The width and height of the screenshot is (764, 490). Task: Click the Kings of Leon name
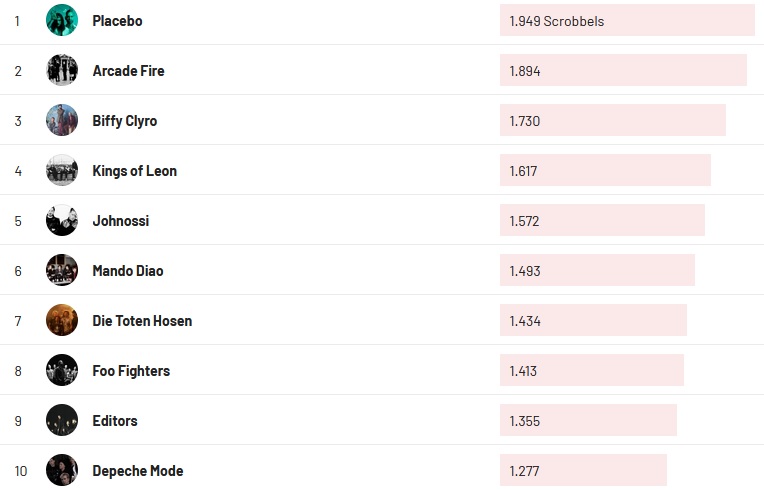click(x=134, y=171)
